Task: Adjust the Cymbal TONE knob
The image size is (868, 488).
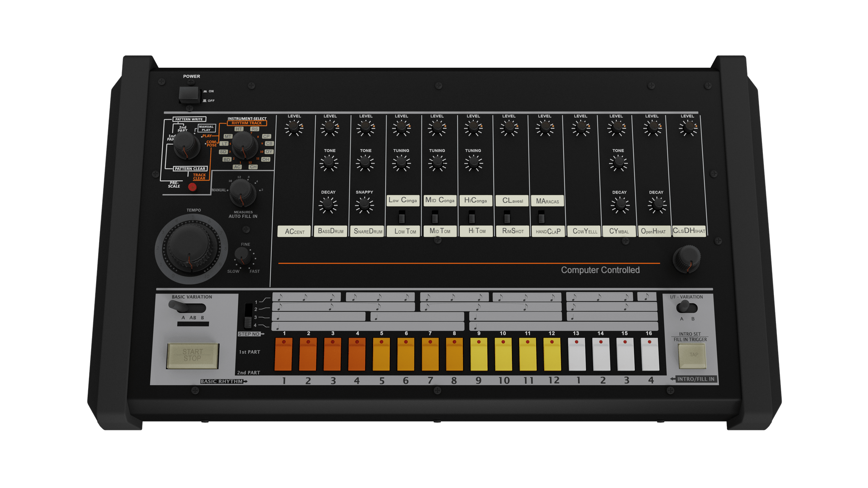Action: pos(618,163)
